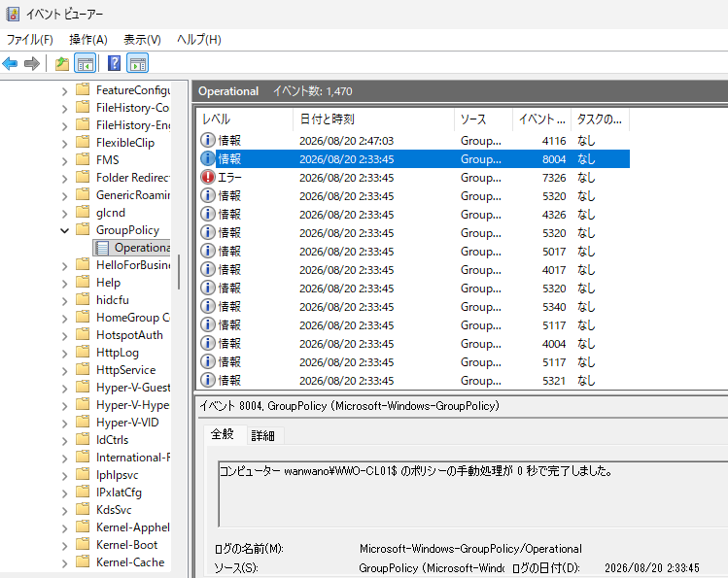Click the info icon for event 5321
The height and width of the screenshot is (578, 728).
(208, 380)
